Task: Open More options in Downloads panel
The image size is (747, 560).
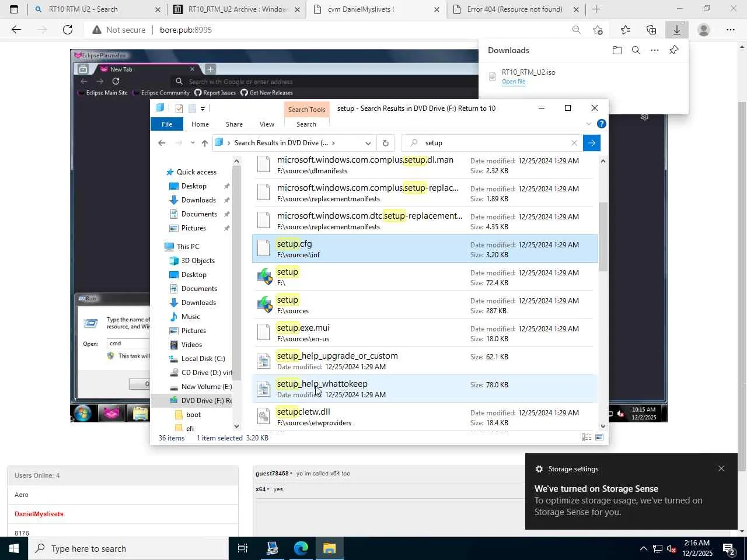Action: (655, 50)
